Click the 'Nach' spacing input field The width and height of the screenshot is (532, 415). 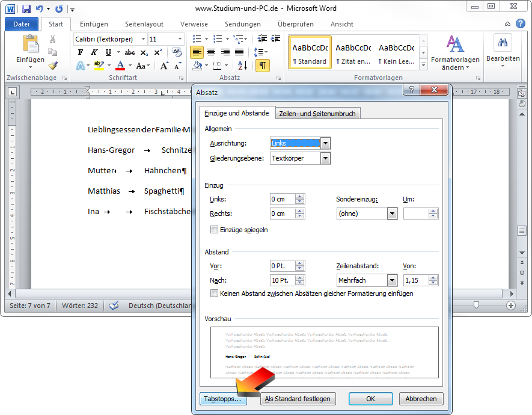coord(283,280)
